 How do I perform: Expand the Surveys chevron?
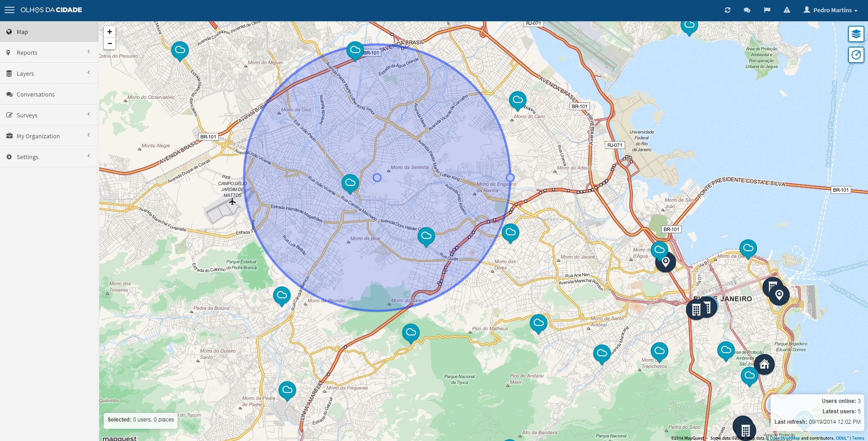point(89,114)
